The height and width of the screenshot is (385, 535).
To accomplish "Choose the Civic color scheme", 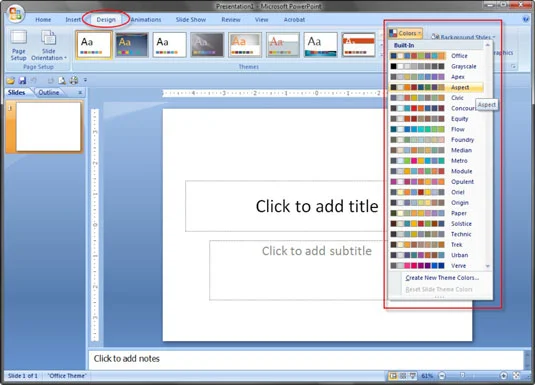I will click(436, 98).
